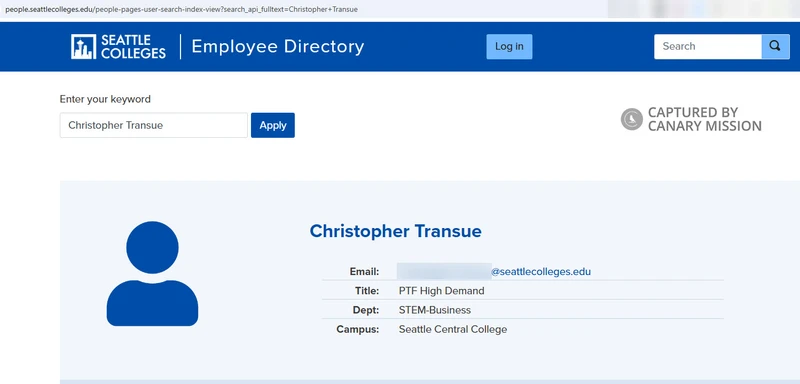Click the Log in button

[x=509, y=46]
